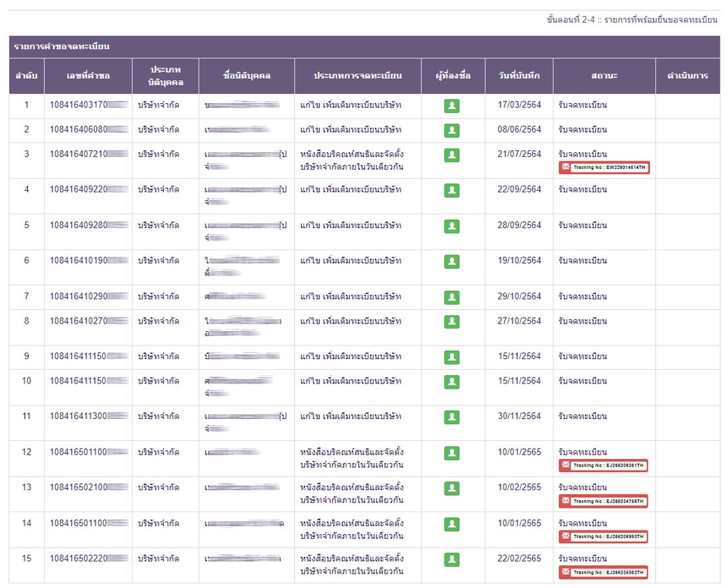Click the สถานะ column header
This screenshot has height=588, width=728.
pos(604,76)
